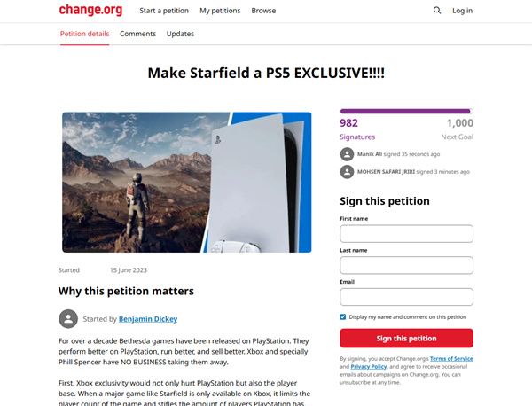The width and height of the screenshot is (532, 406).
Task: Click the Log in link
Action: (462, 11)
